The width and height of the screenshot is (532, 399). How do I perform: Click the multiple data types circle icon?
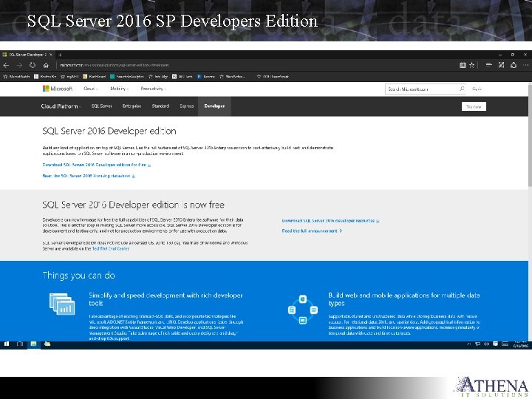(303, 310)
